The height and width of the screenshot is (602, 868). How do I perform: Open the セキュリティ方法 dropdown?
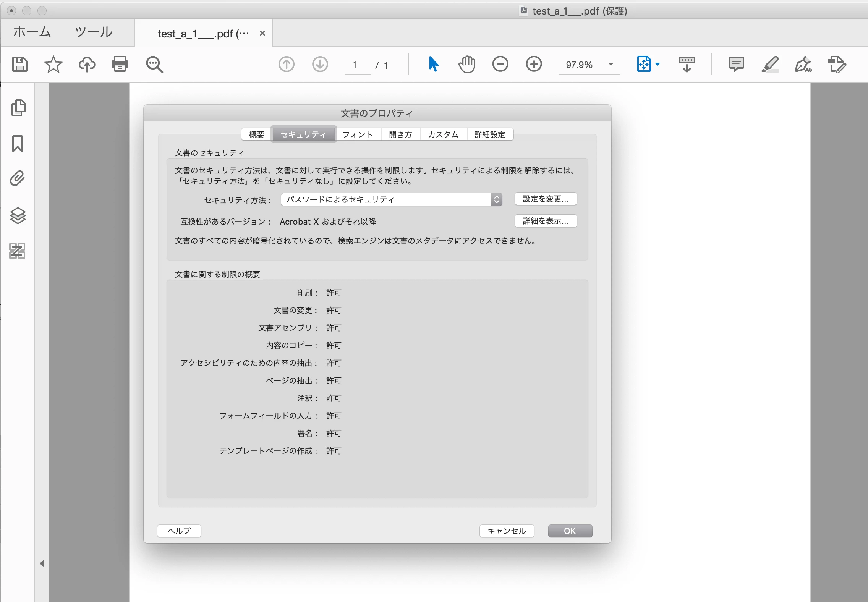coord(391,199)
